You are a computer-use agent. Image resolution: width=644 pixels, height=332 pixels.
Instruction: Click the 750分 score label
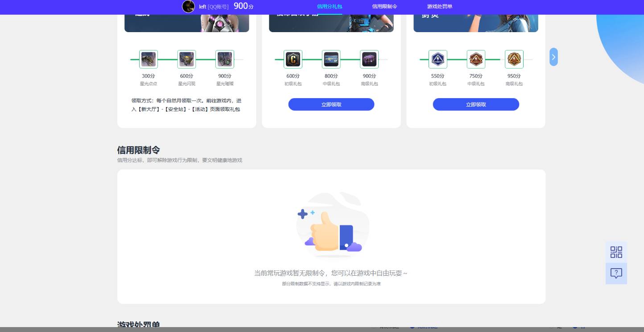pos(476,76)
